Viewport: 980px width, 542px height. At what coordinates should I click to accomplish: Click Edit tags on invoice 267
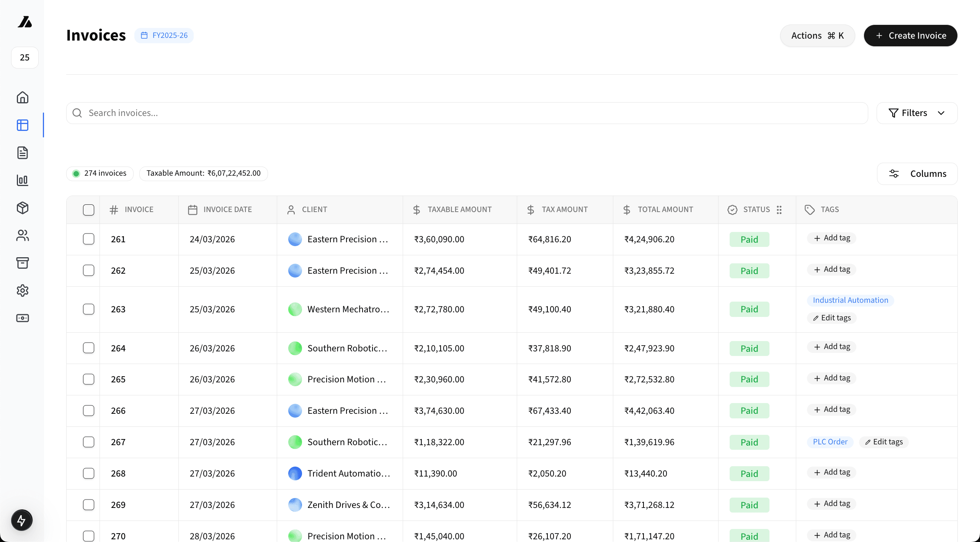tap(884, 442)
